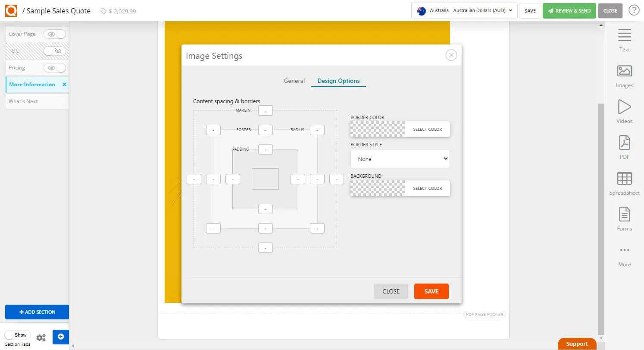Open the Australian Dollars currency dropdown

click(464, 10)
